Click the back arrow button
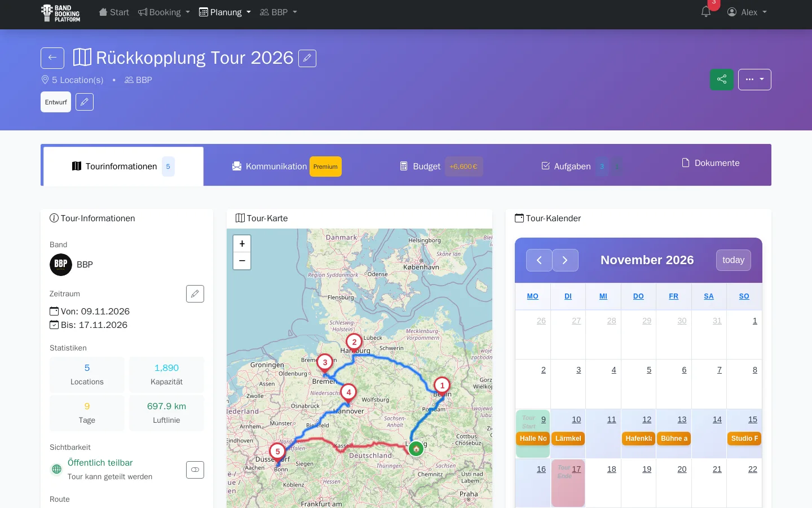 pos(52,58)
